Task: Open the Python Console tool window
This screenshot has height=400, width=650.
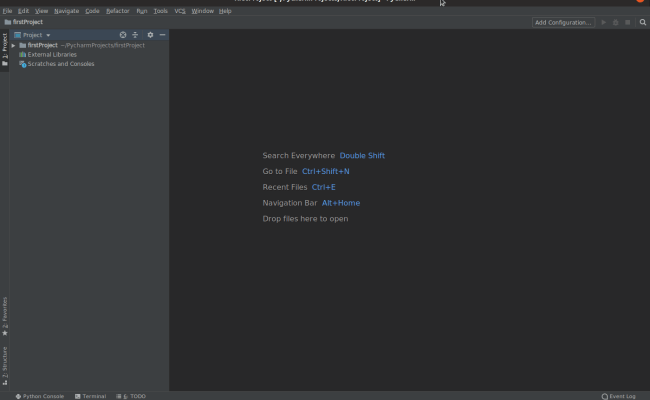Action: pyautogui.click(x=40, y=396)
